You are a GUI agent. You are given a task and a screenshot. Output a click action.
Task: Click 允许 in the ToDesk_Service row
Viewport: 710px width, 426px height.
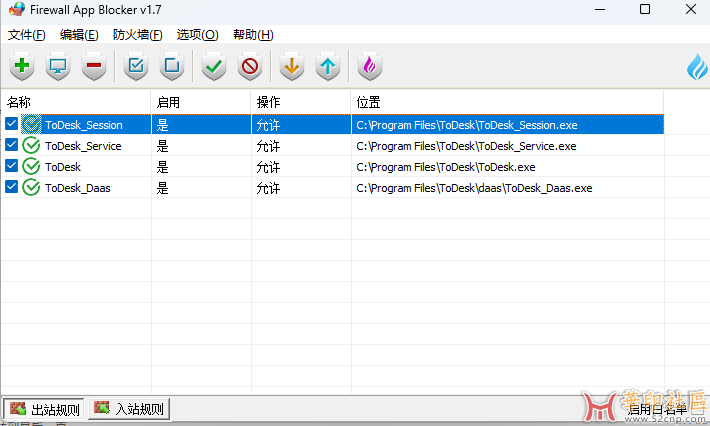click(x=268, y=146)
